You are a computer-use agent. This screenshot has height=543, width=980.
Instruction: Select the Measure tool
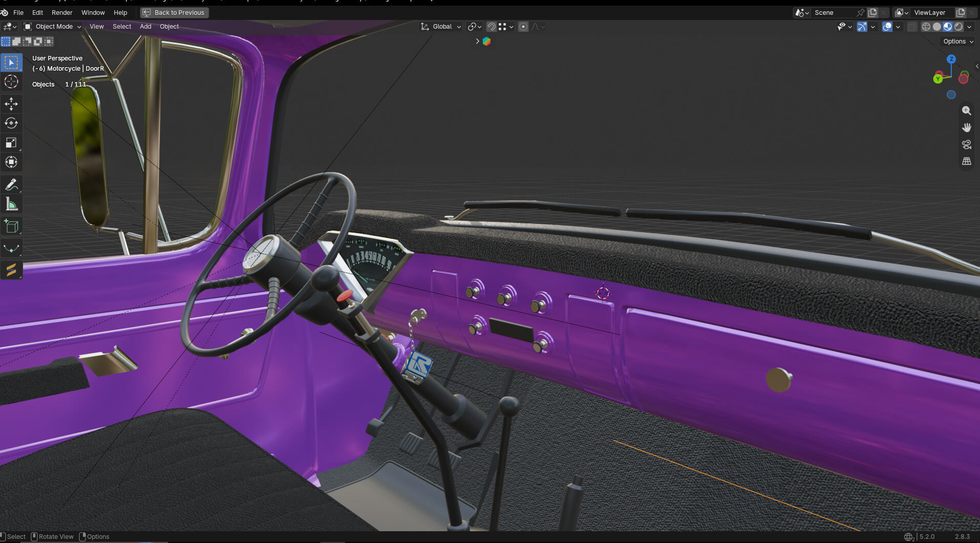click(11, 204)
